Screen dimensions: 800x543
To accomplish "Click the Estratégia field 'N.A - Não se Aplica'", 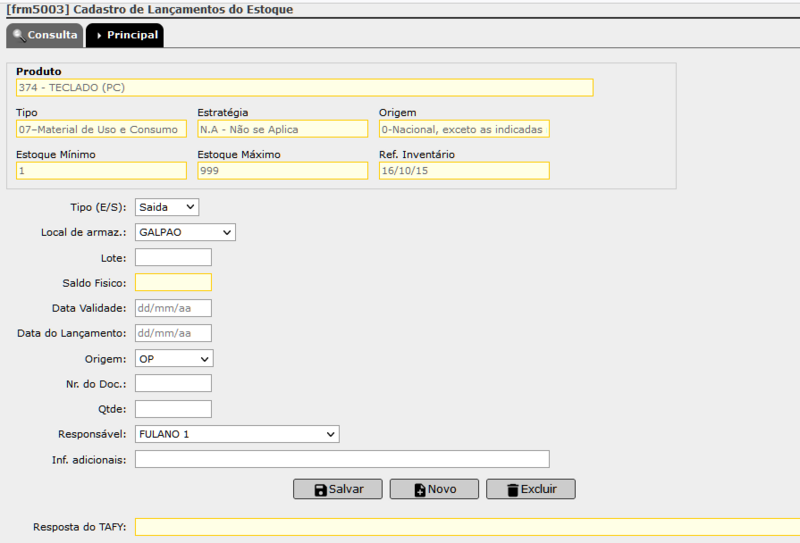I will click(283, 129).
